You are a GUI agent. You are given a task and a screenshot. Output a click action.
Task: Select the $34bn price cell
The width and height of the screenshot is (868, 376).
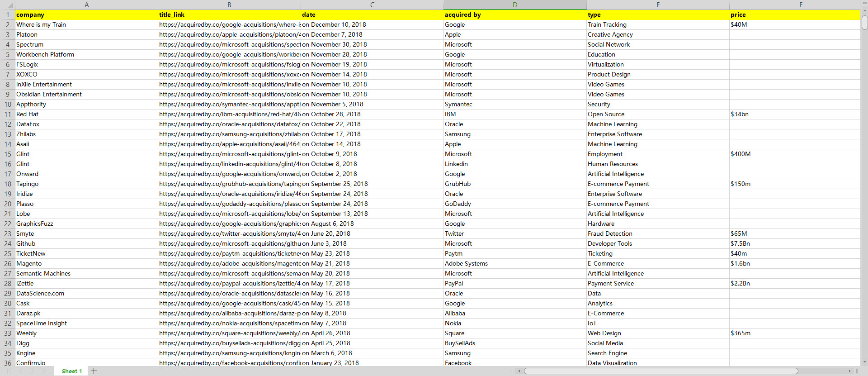pos(793,114)
